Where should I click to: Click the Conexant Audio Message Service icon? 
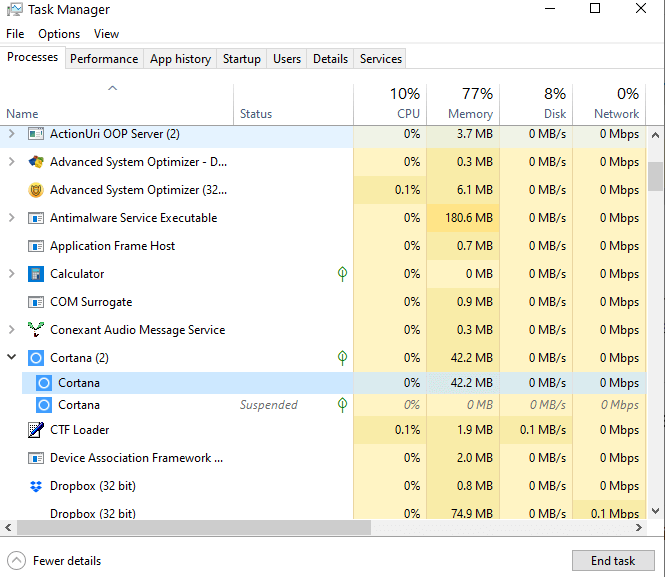(36, 329)
